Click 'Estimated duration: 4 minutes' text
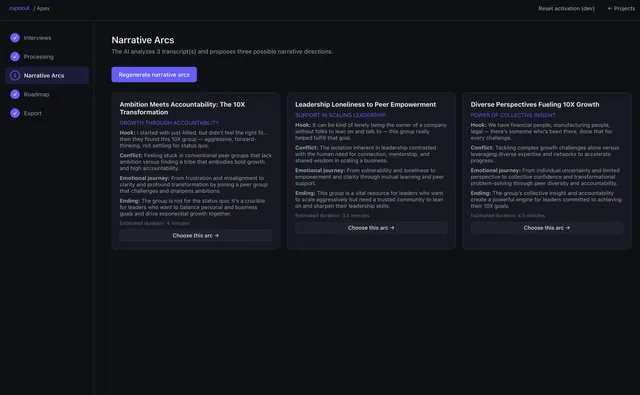 pos(154,223)
